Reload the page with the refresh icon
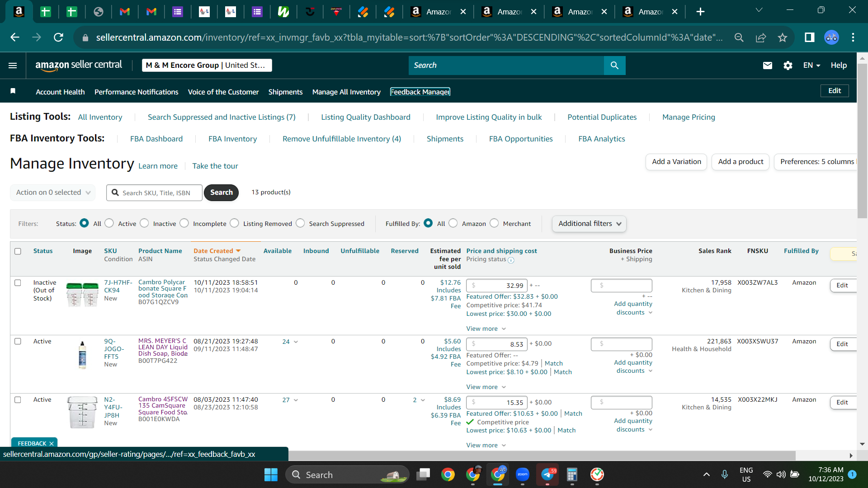 pos(58,38)
